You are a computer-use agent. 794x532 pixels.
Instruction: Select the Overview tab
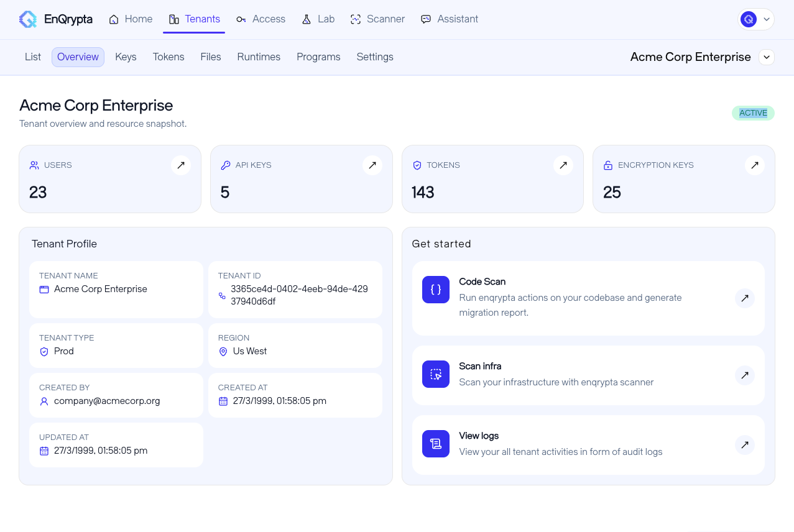[x=78, y=57]
